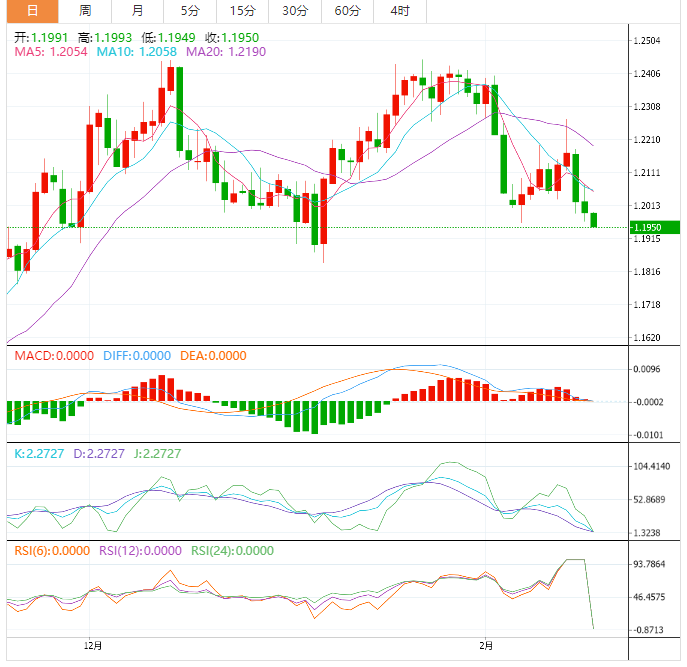The height and width of the screenshot is (667, 687).
Task: Show the 30分 interval chart
Action: coord(294,11)
